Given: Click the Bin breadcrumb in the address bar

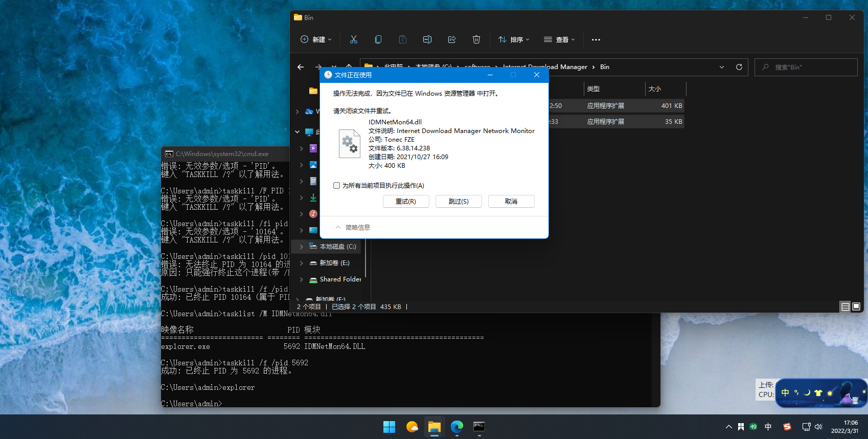Looking at the screenshot, I should 605,67.
